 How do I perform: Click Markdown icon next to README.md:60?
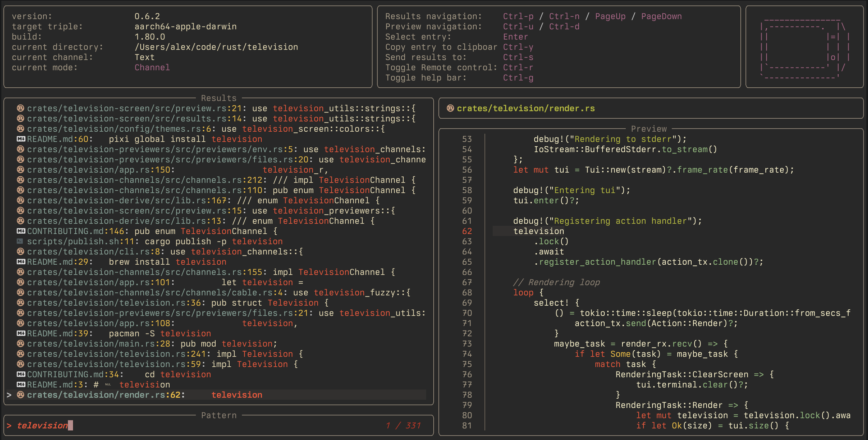pyautogui.click(x=21, y=139)
